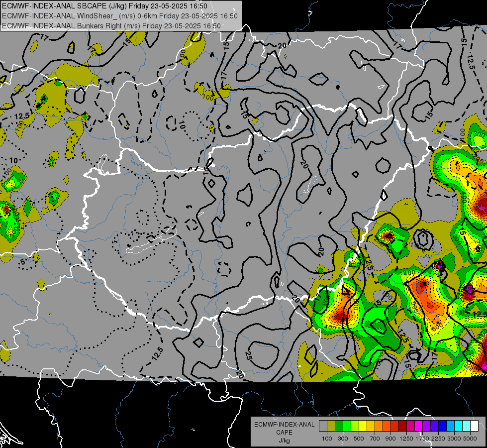Click the 25 m/s contour label

(248, 356)
